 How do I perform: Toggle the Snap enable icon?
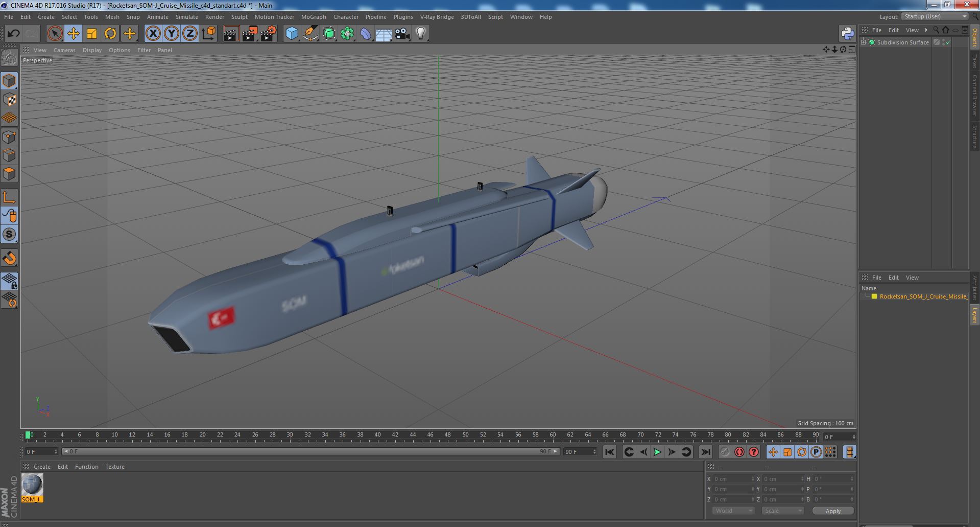9,258
